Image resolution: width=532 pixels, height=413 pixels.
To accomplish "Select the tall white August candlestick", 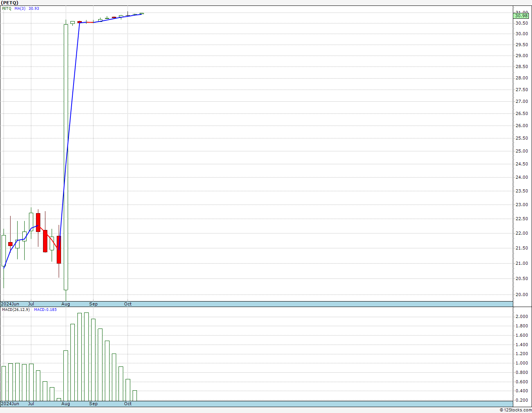I will 66,156.
